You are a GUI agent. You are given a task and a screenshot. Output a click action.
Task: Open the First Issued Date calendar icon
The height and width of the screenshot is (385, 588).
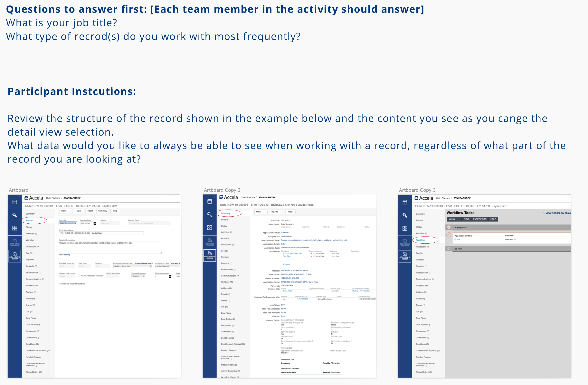[170, 276]
